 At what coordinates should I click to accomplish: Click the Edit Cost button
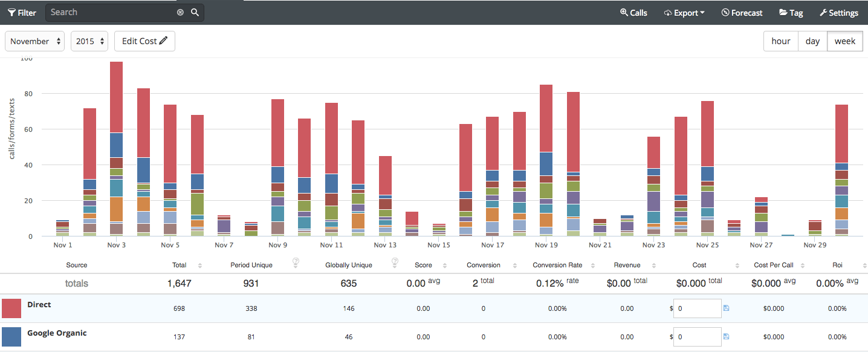[x=144, y=41]
